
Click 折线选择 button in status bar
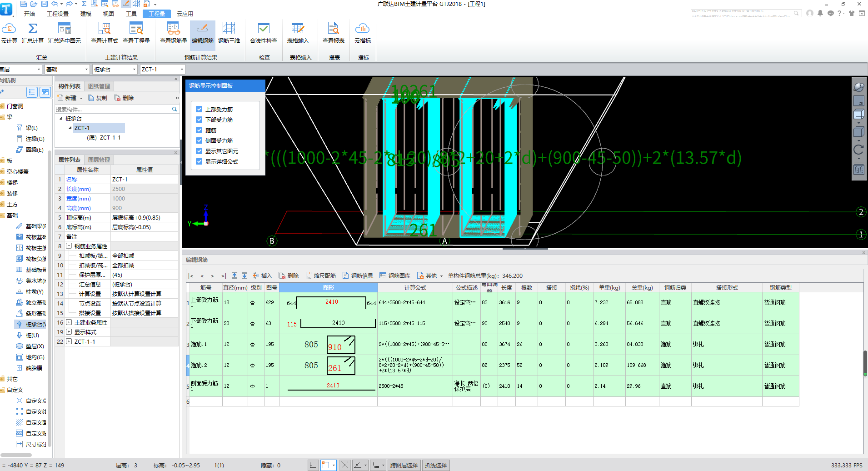[436, 465]
